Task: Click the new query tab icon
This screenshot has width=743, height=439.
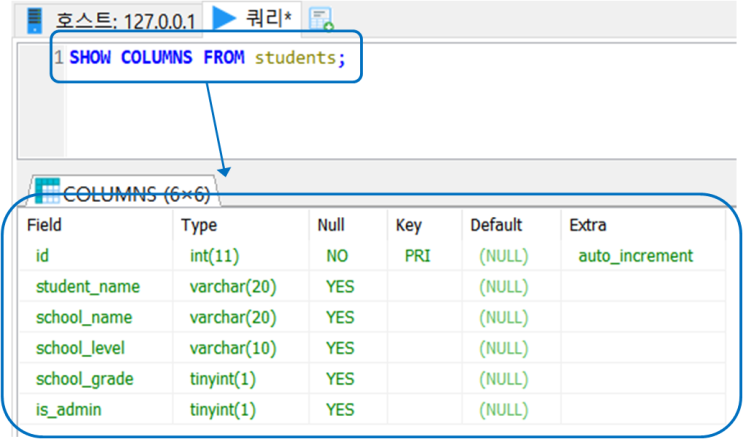Action: point(321,19)
